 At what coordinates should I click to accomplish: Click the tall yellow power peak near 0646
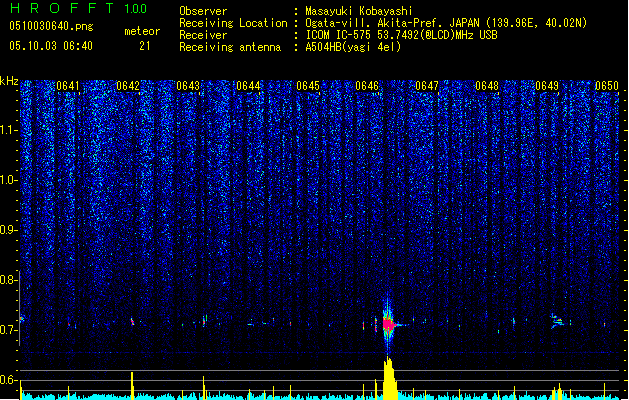(390, 378)
